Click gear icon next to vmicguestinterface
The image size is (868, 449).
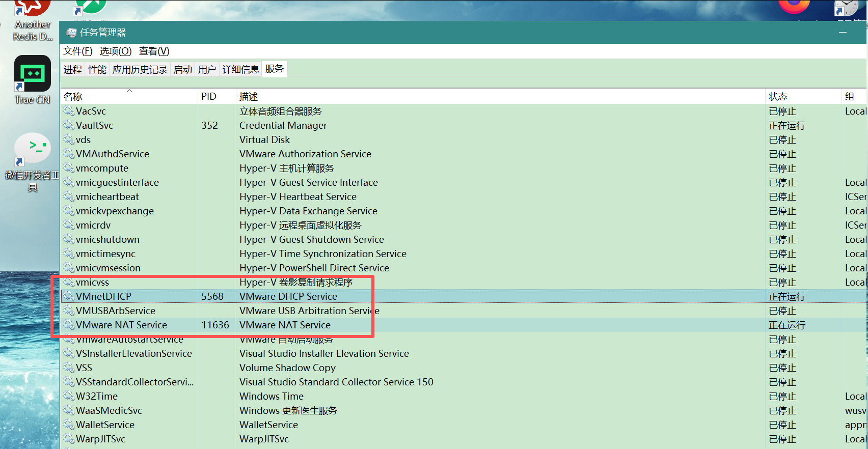point(69,182)
